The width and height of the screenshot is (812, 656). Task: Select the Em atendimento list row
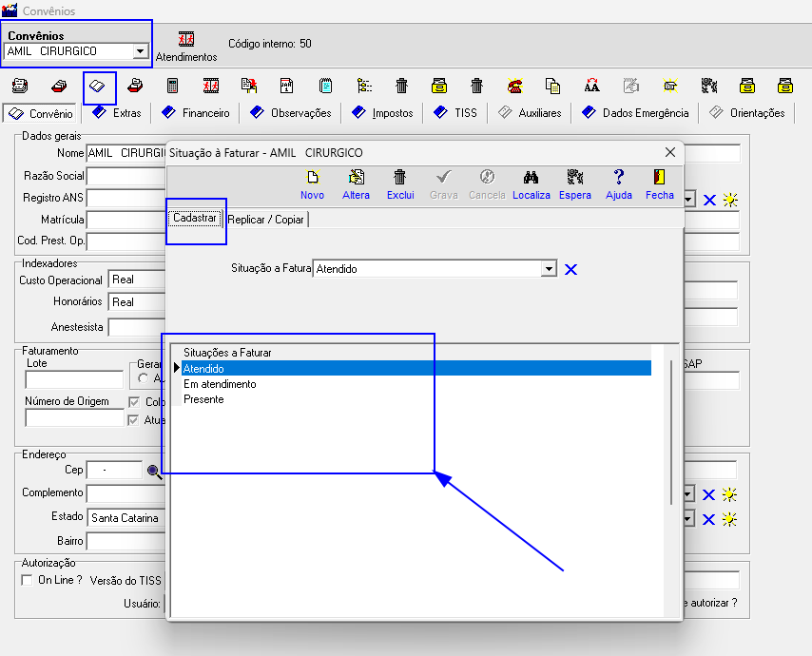pyautogui.click(x=220, y=384)
